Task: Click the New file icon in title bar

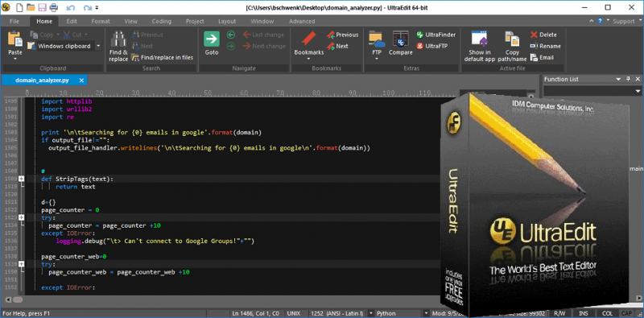Action: click(19, 7)
